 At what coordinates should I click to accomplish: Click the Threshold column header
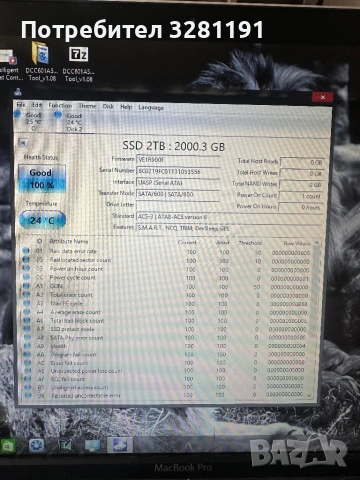point(250,242)
